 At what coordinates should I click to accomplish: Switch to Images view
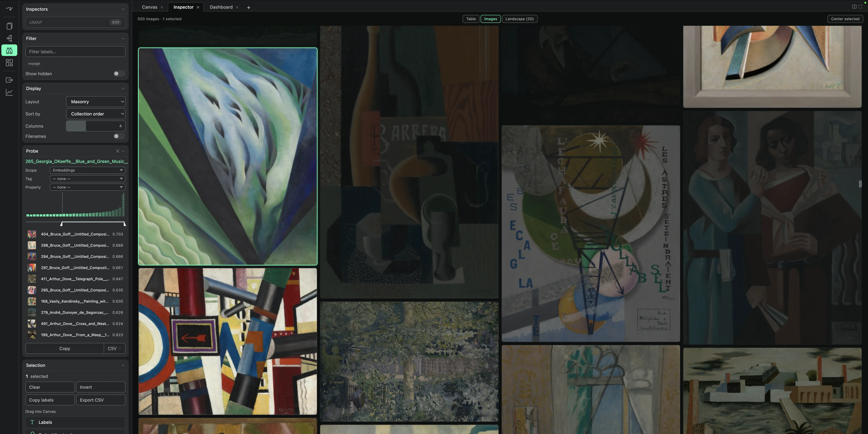tap(491, 19)
